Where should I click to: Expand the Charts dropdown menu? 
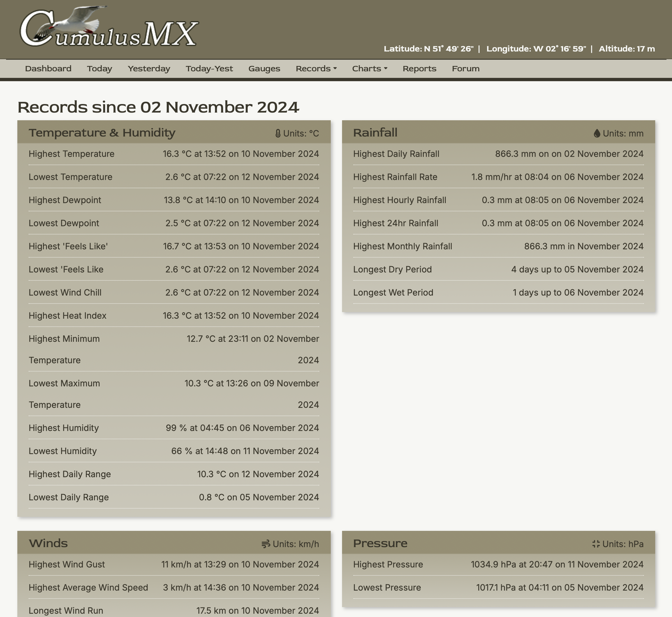[x=369, y=69]
